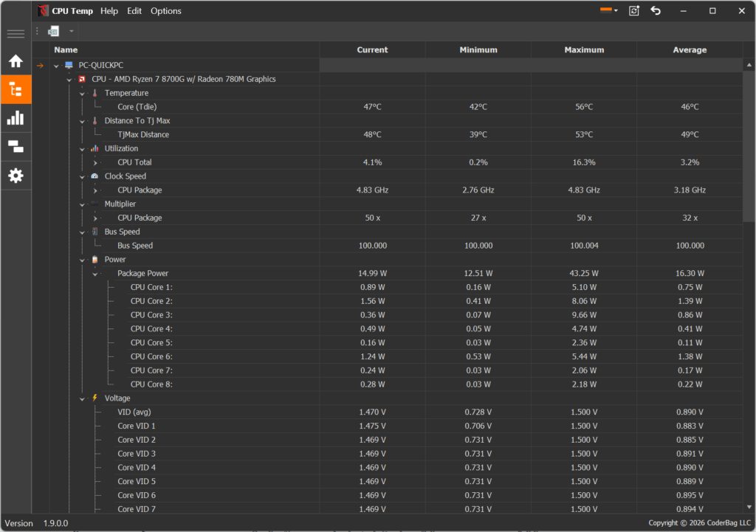Click the undo/reset arrow icon
The height and width of the screenshot is (532, 756).
click(656, 10)
